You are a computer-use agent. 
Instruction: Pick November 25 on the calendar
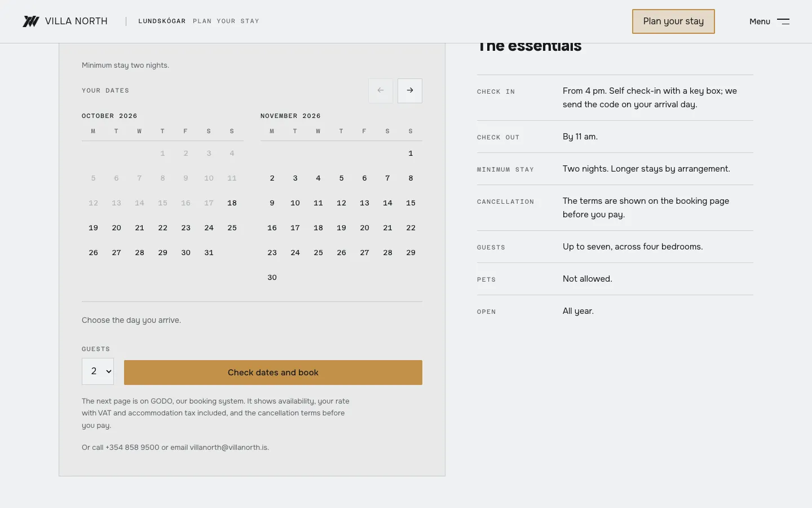click(318, 253)
